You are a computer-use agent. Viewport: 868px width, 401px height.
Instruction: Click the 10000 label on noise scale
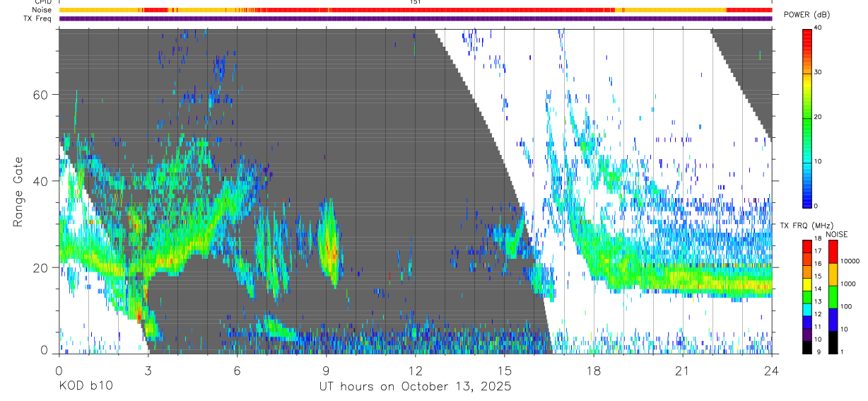coord(849,261)
